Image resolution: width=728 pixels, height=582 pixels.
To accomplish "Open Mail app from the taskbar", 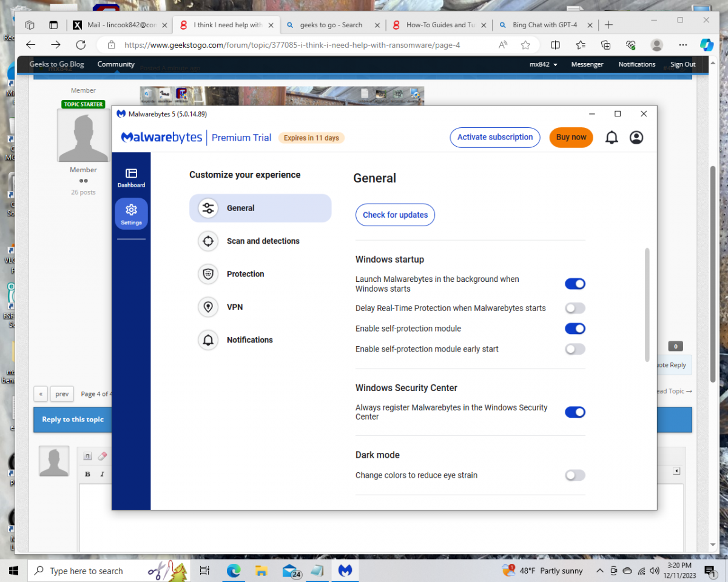I will (291, 570).
